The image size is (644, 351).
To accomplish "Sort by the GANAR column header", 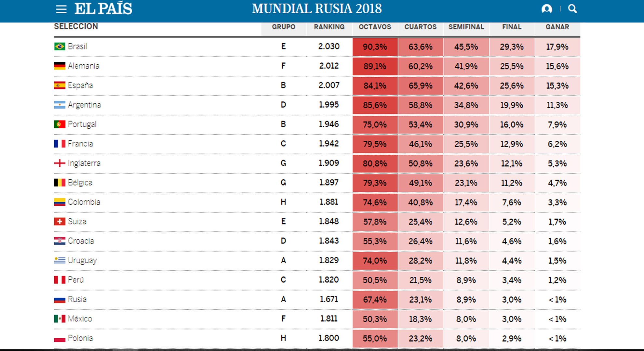I will click(x=557, y=27).
